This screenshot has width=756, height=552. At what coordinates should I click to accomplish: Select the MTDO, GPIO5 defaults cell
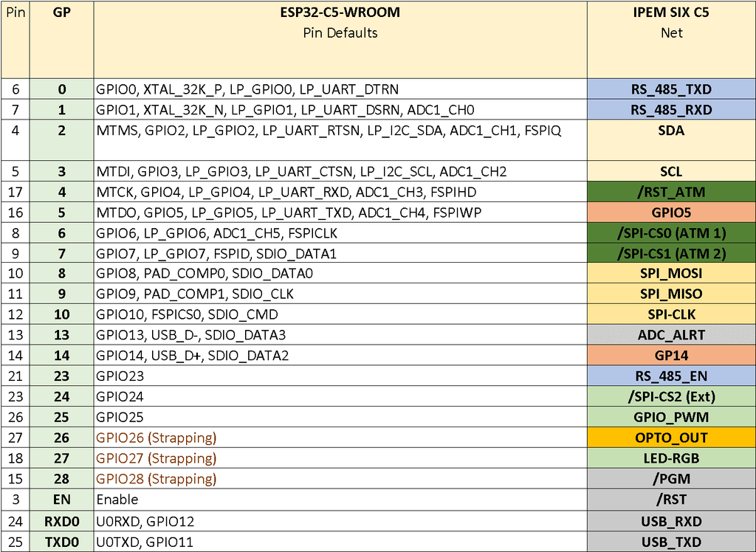tap(340, 213)
